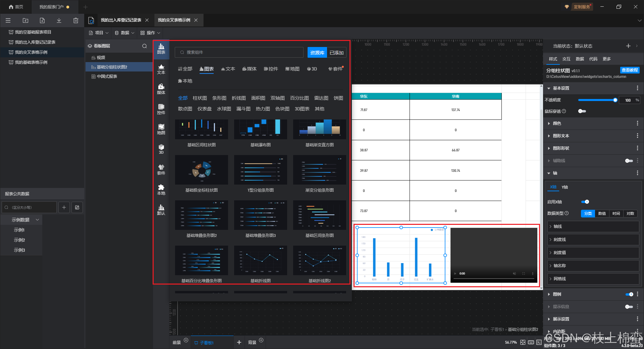This screenshot has width=644, height=349.
Task: Disable the 启用X轴 toggle
Action: [585, 202]
